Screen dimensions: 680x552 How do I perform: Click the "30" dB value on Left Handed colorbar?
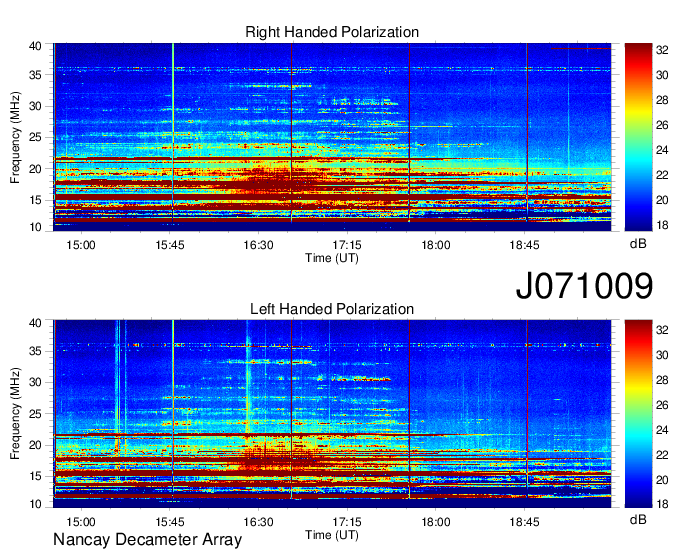pos(662,355)
